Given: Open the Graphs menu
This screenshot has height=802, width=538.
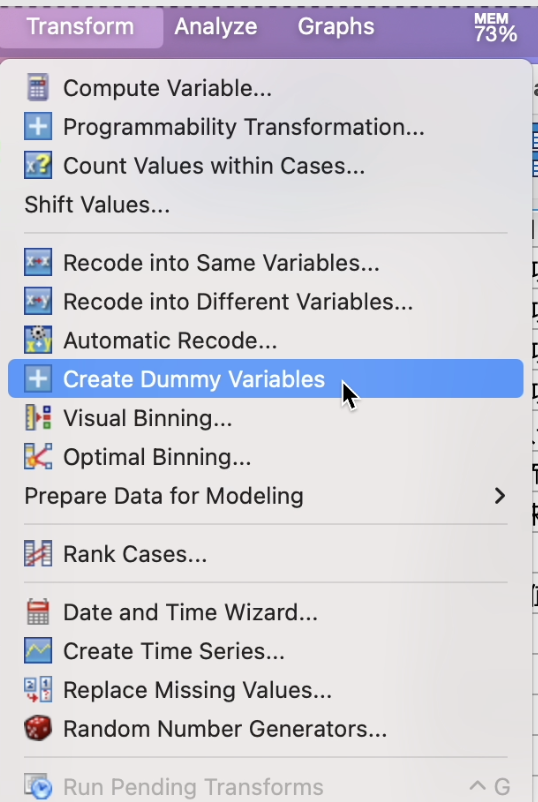Looking at the screenshot, I should [335, 27].
